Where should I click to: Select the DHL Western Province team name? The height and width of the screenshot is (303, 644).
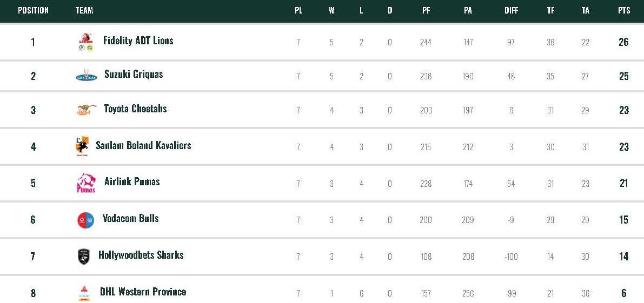[143, 292]
